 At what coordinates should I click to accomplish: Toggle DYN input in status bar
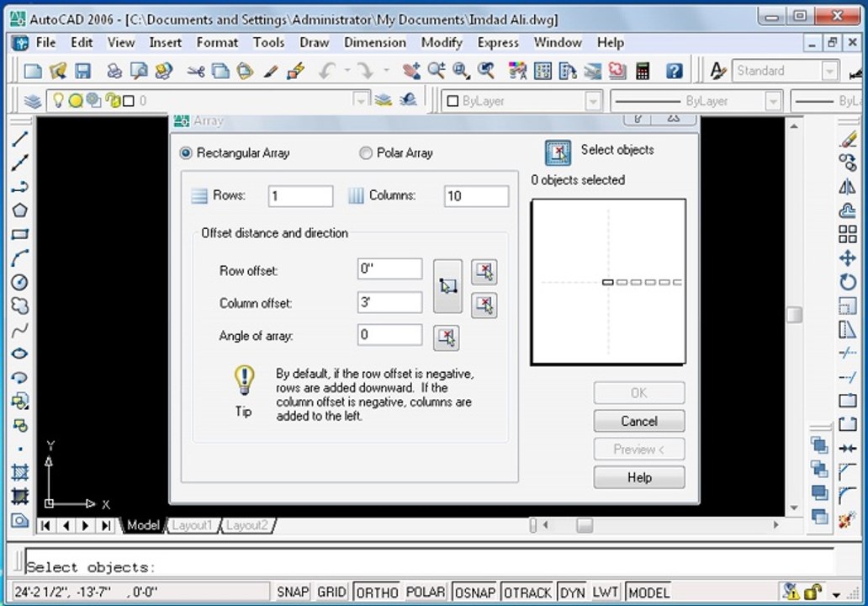[x=573, y=593]
